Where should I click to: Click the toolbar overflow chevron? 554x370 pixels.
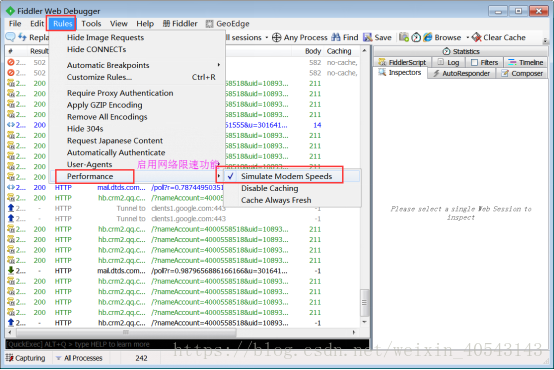pyautogui.click(x=545, y=40)
